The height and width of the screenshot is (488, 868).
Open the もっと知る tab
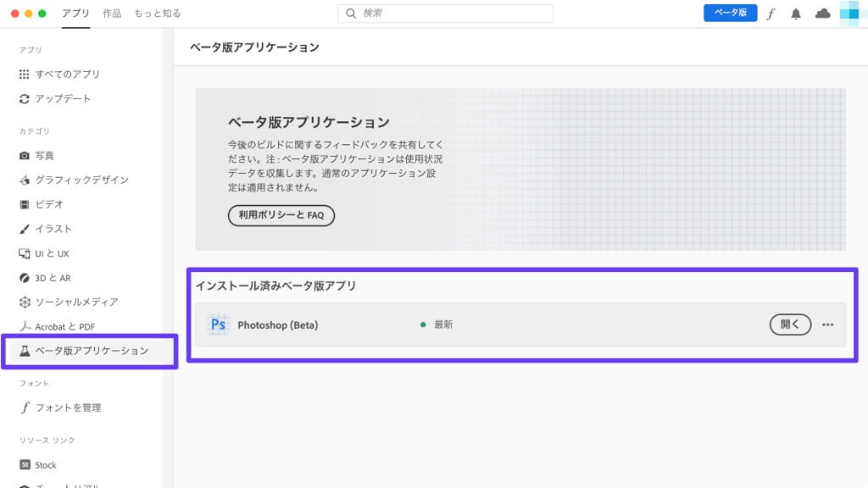tap(157, 14)
